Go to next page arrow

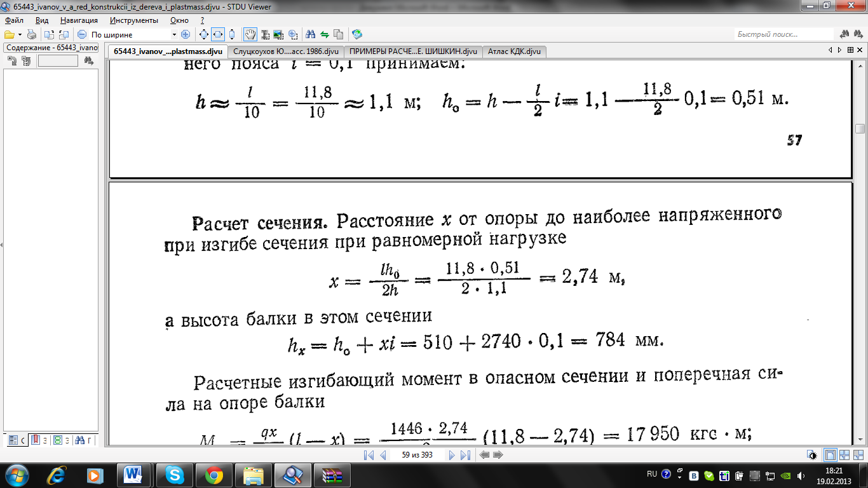point(452,455)
